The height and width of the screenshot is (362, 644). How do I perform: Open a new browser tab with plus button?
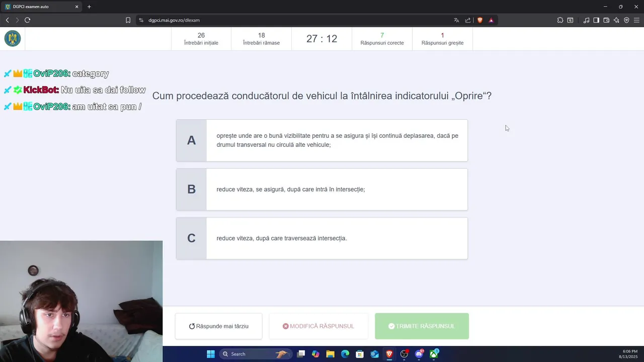[x=89, y=7]
